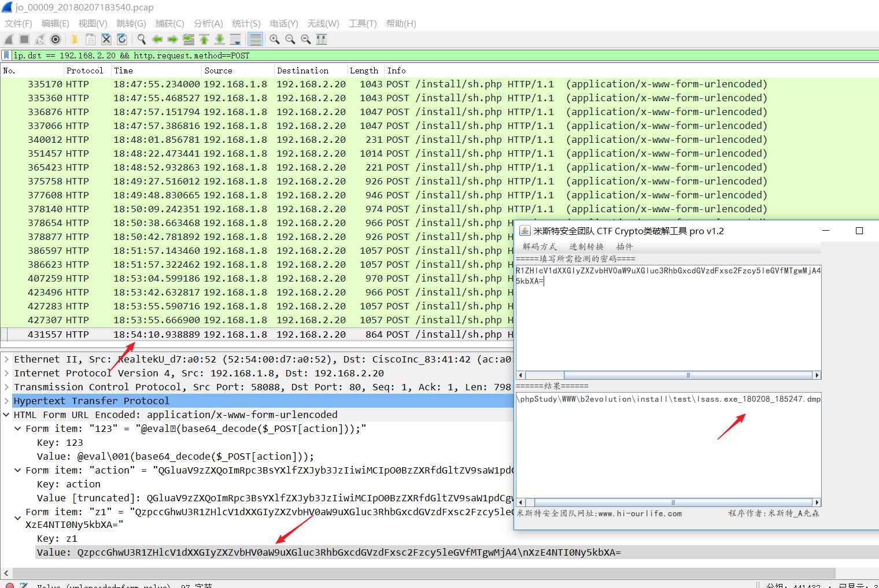Viewport: 879px width, 588px height.
Task: Open the 统计(S) menu
Action: point(246,24)
